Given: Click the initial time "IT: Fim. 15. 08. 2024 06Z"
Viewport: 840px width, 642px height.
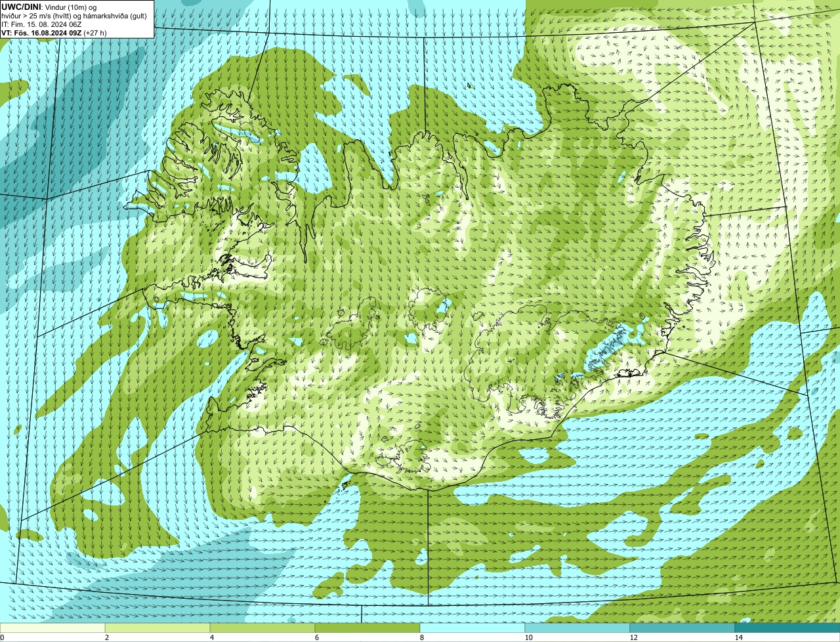Looking at the screenshot, I should click(41, 24).
